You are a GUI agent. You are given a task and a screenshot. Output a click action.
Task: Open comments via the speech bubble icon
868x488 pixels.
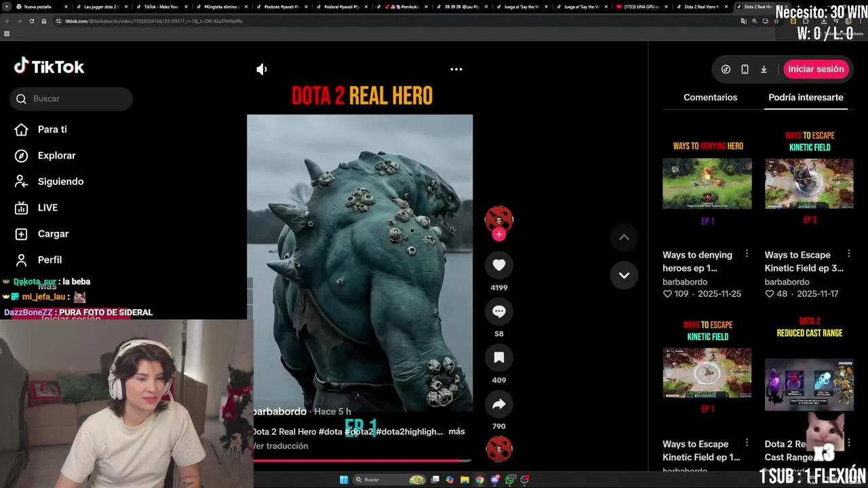tap(499, 311)
